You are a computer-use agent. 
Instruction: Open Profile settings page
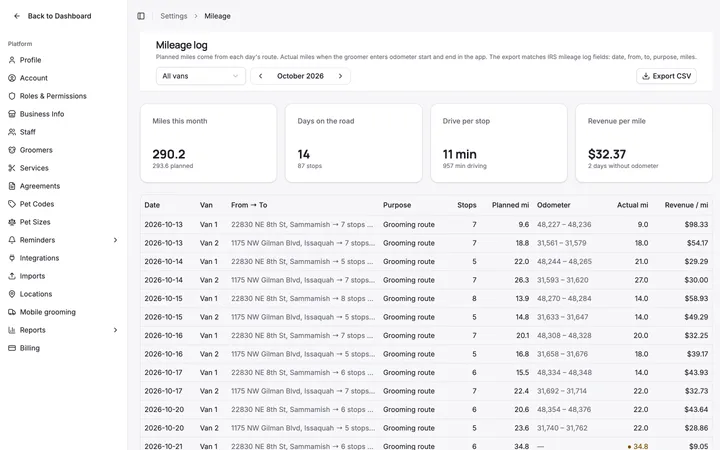pos(30,60)
